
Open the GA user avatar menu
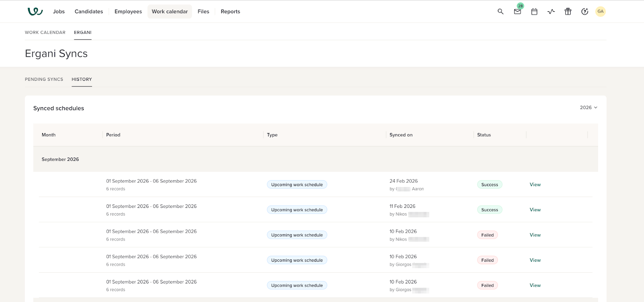click(x=600, y=12)
